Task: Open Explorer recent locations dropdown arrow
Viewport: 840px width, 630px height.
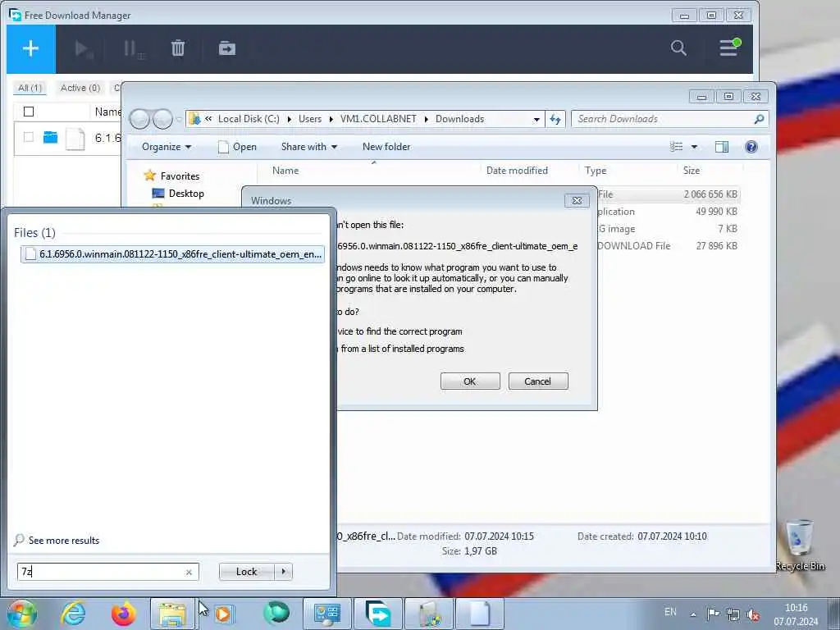Action: pyautogui.click(x=179, y=119)
